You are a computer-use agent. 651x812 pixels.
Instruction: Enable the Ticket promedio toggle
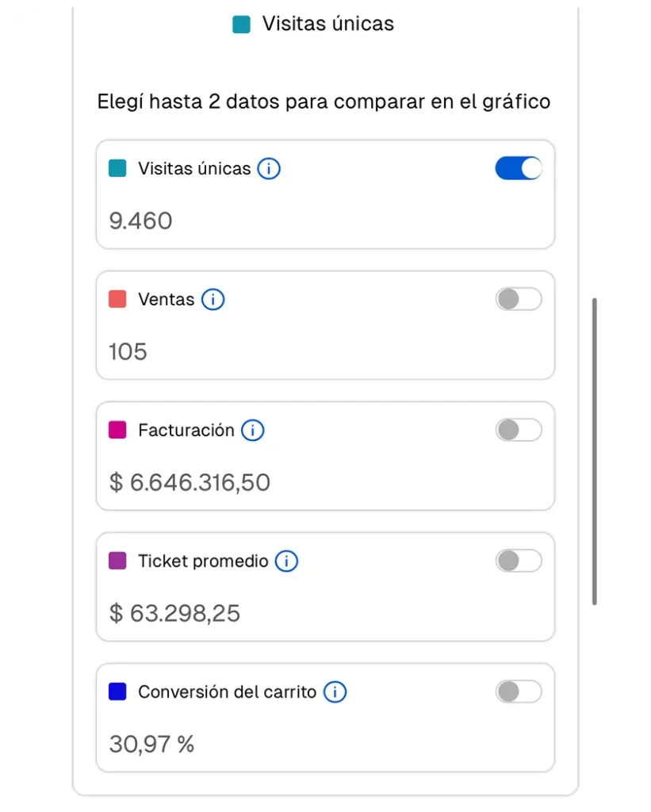(x=519, y=561)
